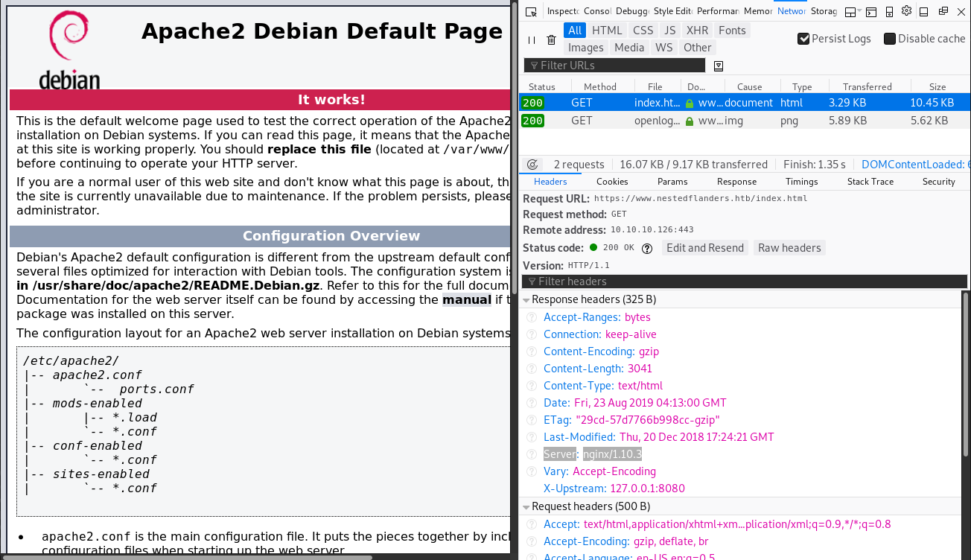971x560 pixels.
Task: Switch to the Style Editor tab
Action: click(672, 11)
